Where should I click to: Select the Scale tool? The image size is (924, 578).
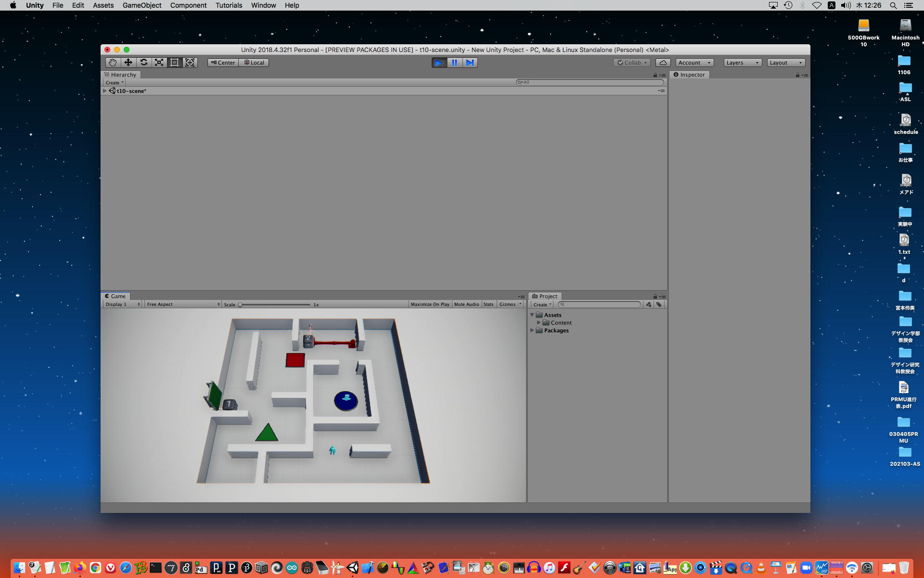coord(159,63)
